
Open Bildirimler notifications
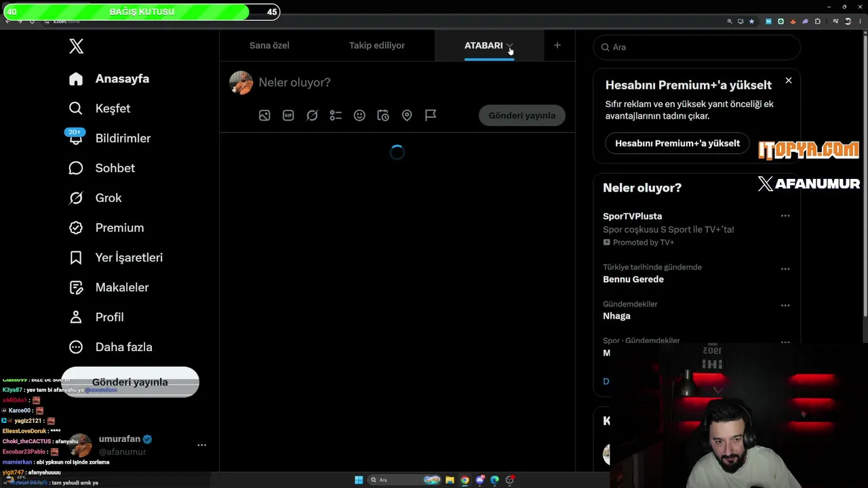point(110,138)
